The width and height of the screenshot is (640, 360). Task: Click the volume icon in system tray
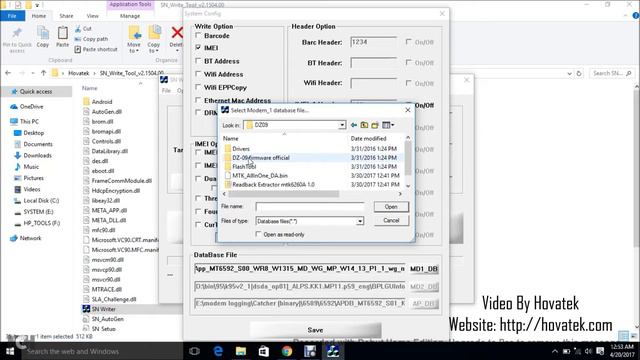(588, 351)
